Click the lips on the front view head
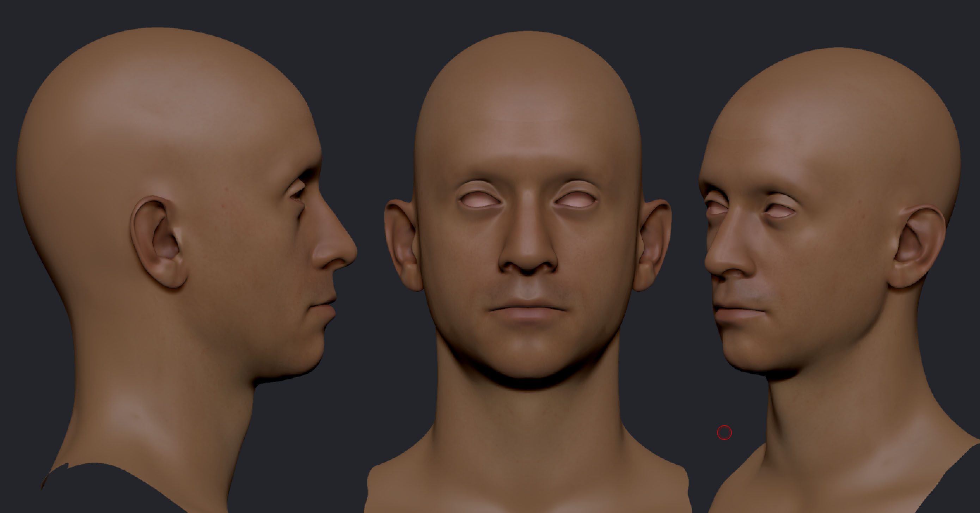This screenshot has width=980, height=513. [528, 310]
